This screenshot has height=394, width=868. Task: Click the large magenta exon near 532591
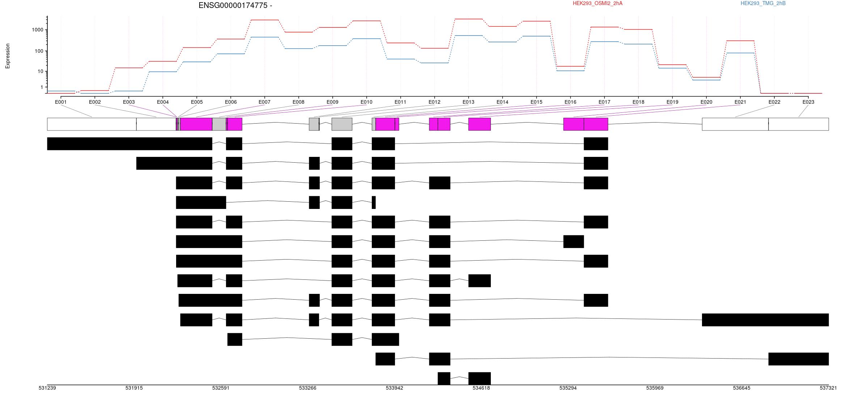pos(196,124)
